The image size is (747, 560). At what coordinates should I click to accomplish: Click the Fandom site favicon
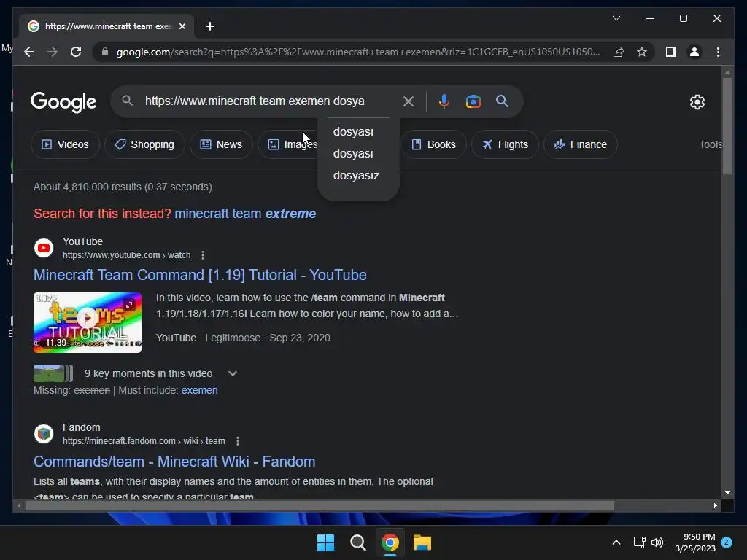click(x=43, y=434)
